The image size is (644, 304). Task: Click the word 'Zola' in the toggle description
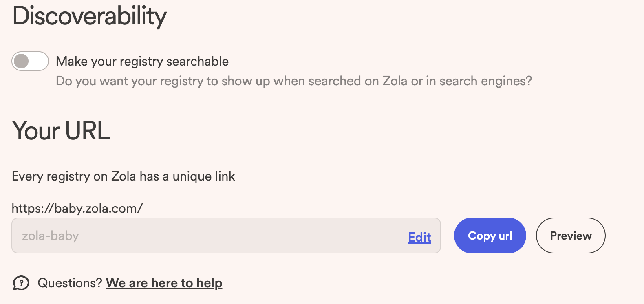[395, 81]
